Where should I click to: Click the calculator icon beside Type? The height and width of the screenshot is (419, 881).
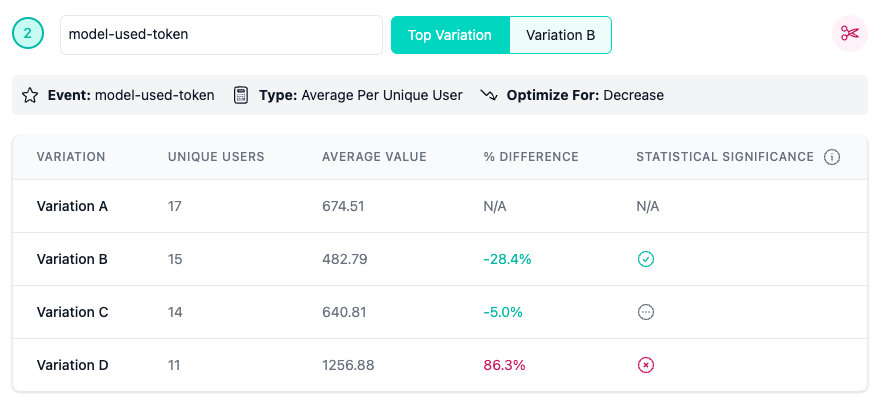pos(240,96)
